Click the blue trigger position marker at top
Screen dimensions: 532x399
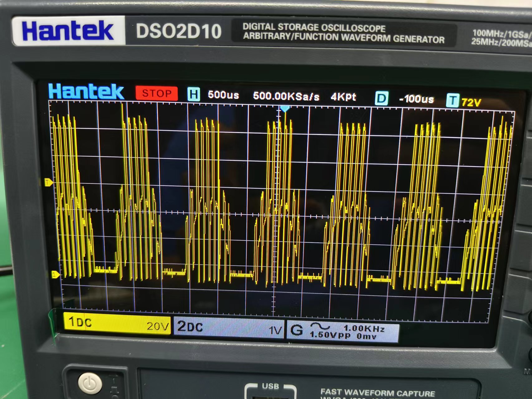click(284, 109)
